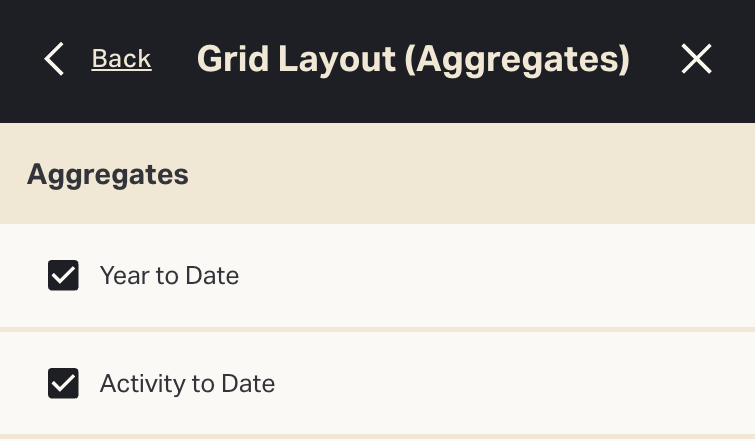Click the empty area of the Year to Date row
Viewport: 755px width, 441px height.
point(500,275)
